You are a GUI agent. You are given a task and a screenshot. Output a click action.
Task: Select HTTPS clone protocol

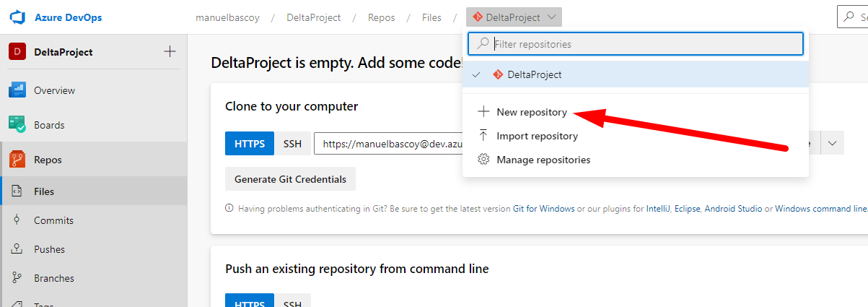pyautogui.click(x=250, y=143)
